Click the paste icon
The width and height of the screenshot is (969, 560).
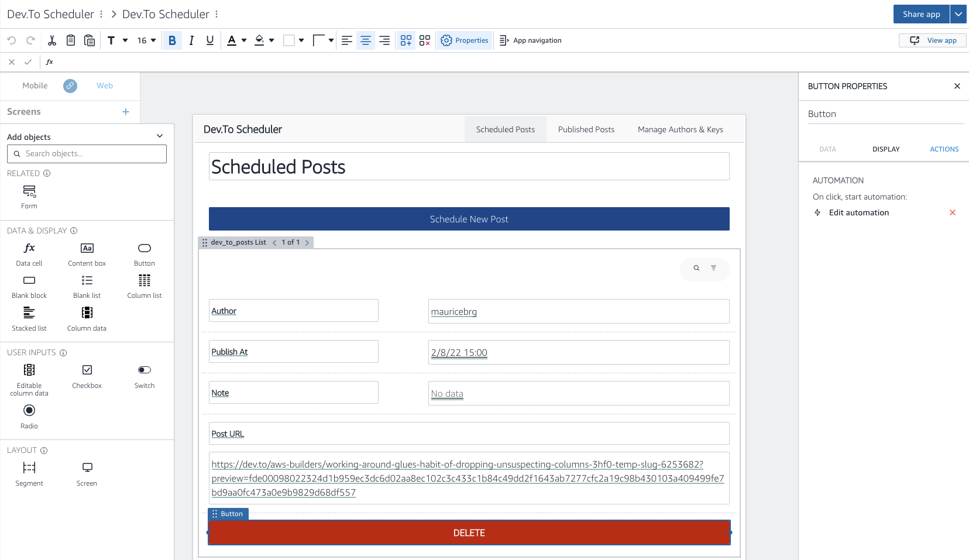(x=90, y=40)
